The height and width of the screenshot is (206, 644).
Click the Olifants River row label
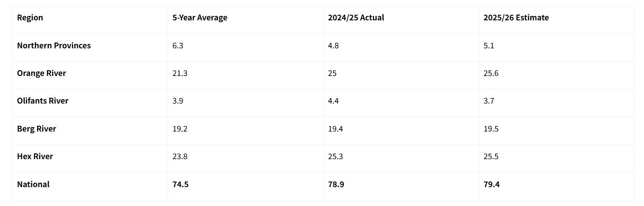(x=43, y=101)
